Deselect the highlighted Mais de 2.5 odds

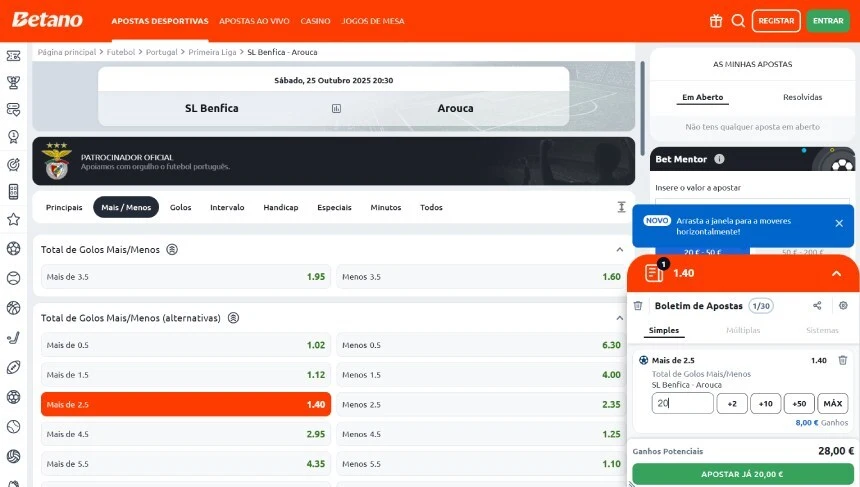point(185,404)
